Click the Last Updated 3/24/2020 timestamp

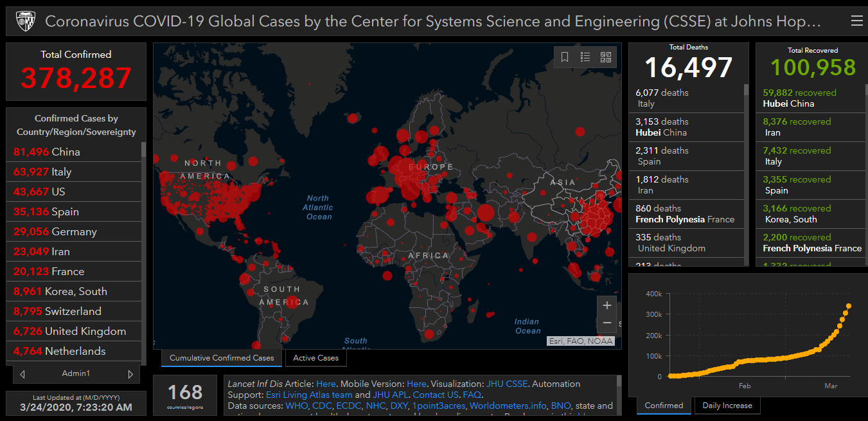click(x=76, y=407)
